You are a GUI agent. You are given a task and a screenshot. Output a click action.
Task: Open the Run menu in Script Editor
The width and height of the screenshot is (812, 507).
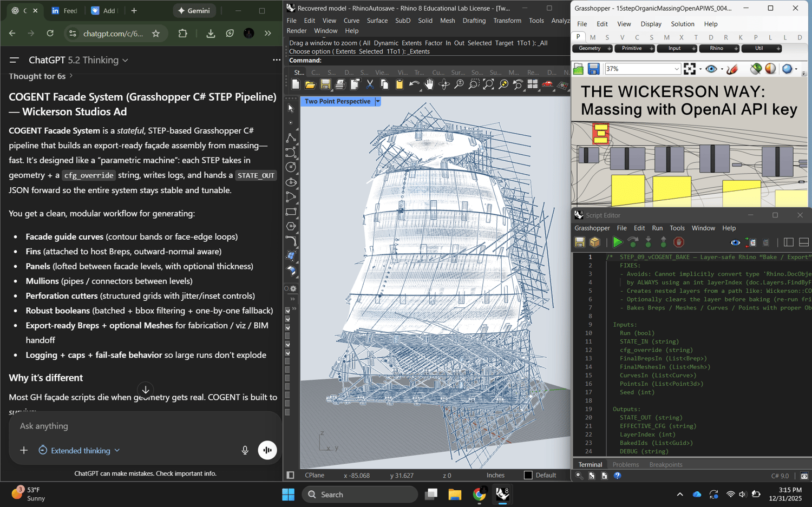(x=657, y=228)
